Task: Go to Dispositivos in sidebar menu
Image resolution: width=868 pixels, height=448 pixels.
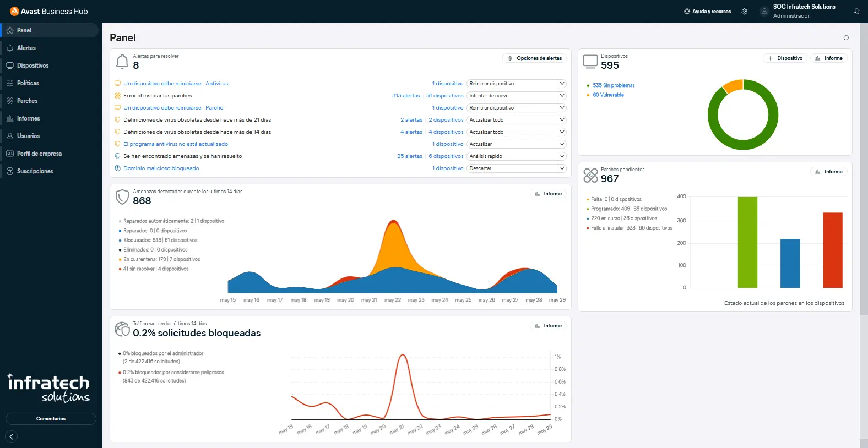Action: [x=50, y=65]
